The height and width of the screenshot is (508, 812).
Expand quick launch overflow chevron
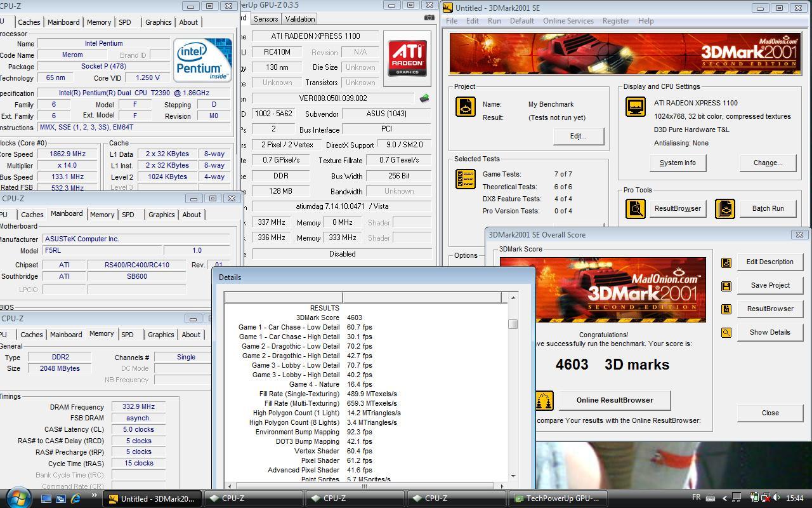point(95,496)
